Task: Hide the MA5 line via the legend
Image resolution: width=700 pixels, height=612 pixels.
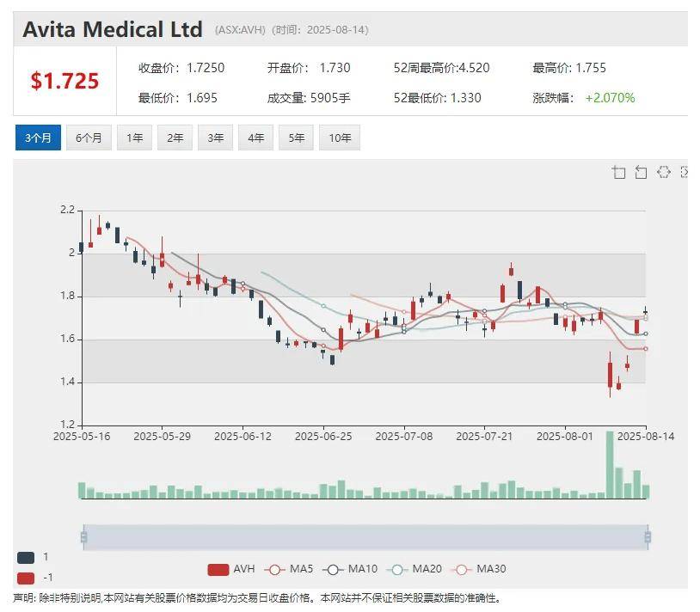Action: coord(289,569)
